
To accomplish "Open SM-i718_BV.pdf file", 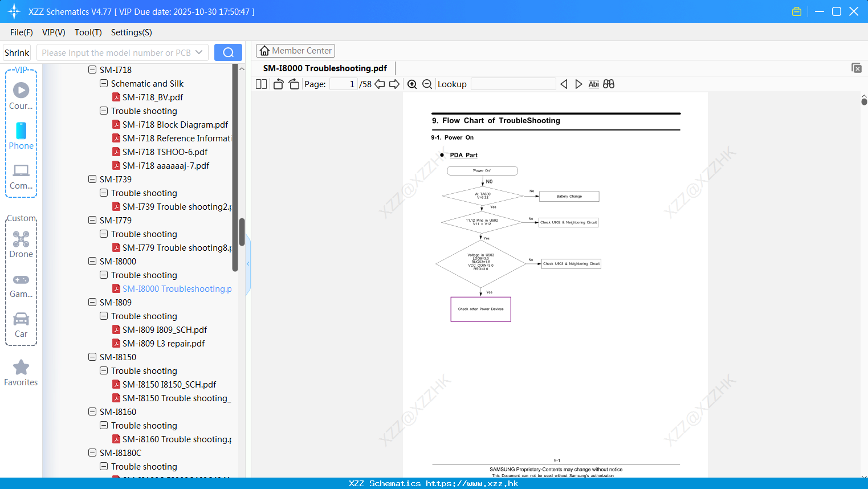I will click(153, 97).
